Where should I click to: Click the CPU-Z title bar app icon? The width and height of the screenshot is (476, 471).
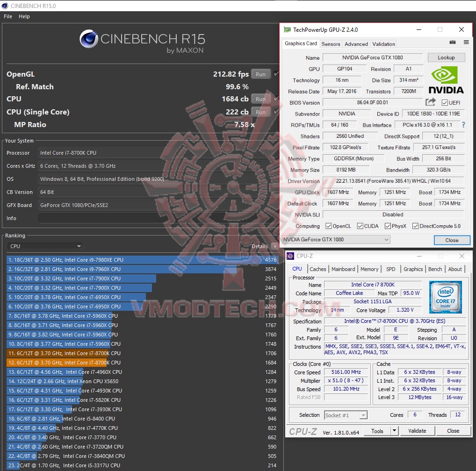(290, 256)
